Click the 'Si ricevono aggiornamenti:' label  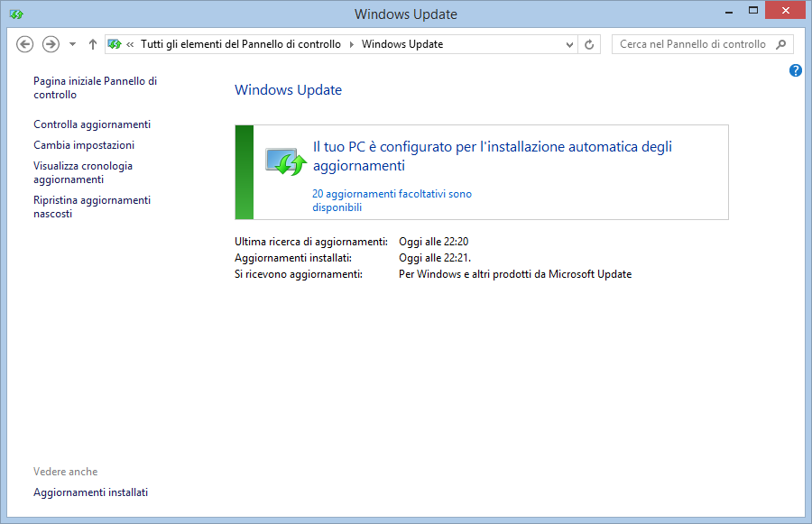pyautogui.click(x=299, y=274)
